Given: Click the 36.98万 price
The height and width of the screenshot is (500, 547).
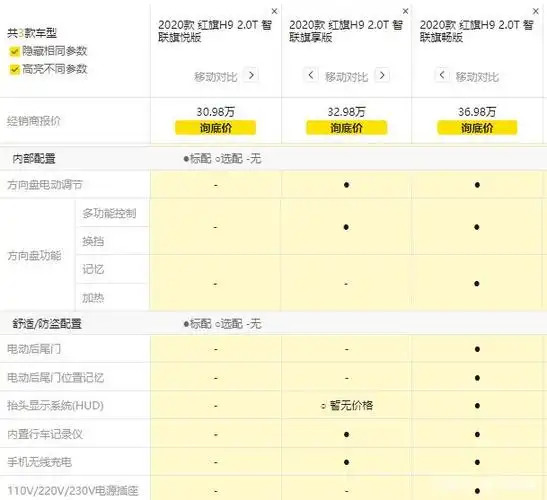Looking at the screenshot, I should coord(477,112).
